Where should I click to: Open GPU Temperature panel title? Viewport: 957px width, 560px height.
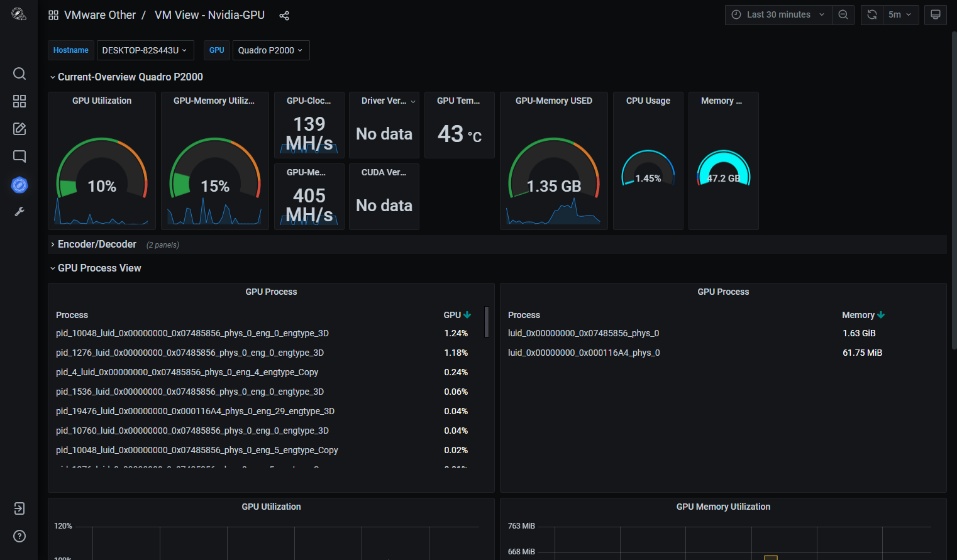458,101
